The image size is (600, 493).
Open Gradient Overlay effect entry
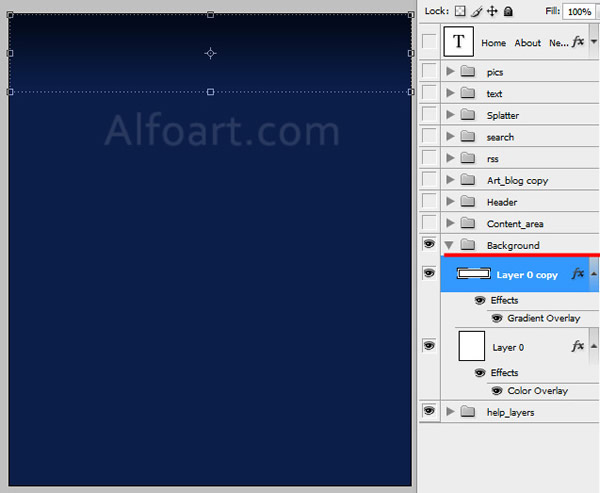[x=544, y=318]
